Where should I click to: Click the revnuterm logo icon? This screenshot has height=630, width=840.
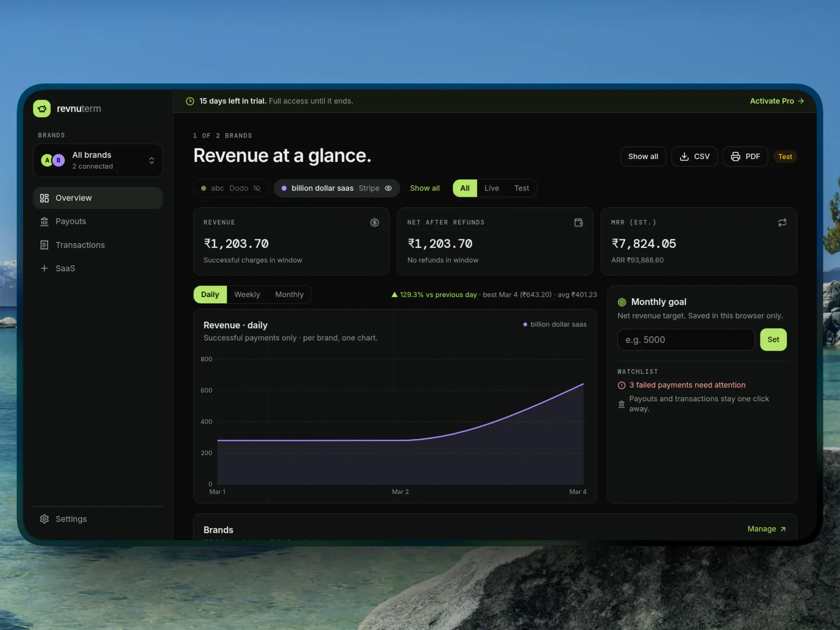pos(42,108)
